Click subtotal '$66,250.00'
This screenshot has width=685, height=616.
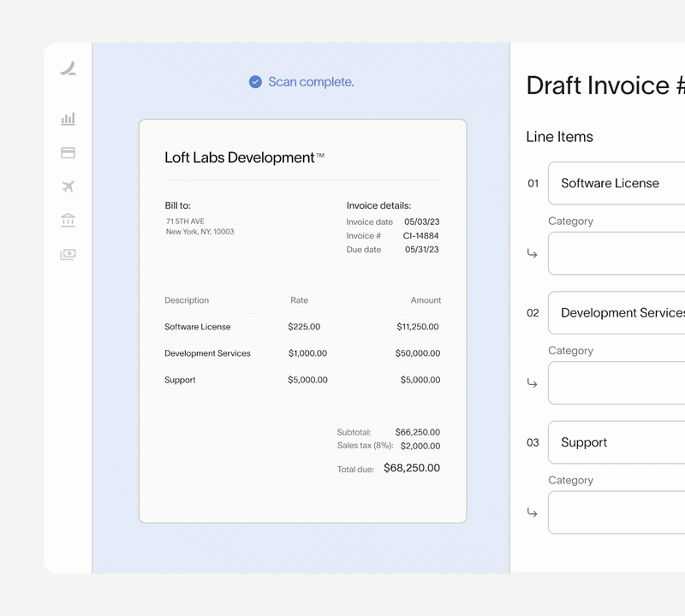(418, 432)
